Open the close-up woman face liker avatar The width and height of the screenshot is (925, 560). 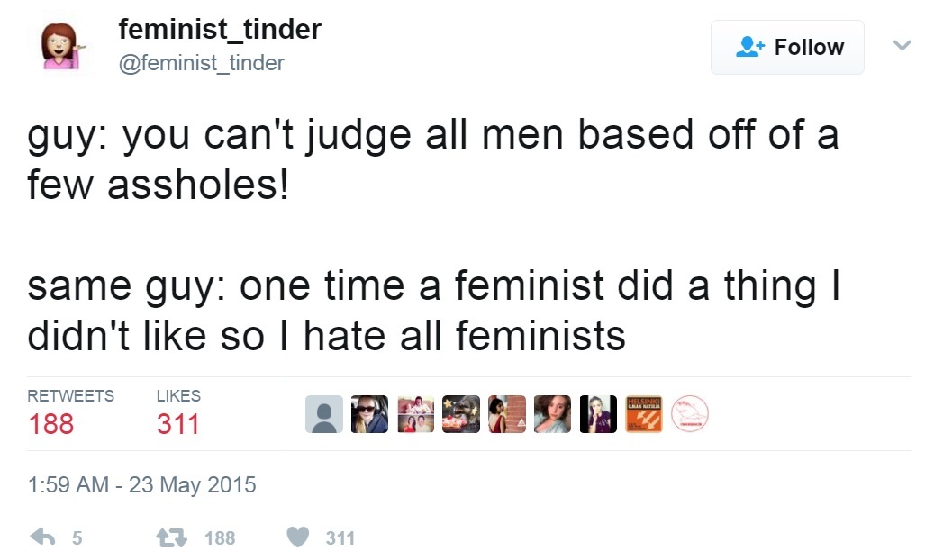(552, 414)
